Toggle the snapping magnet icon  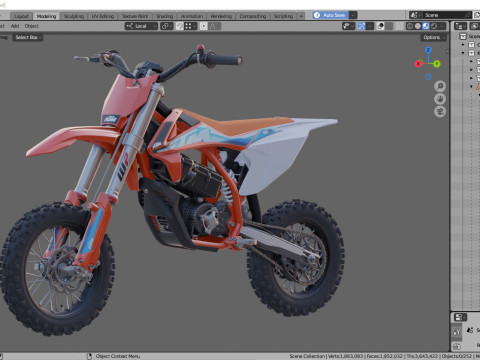[179, 26]
